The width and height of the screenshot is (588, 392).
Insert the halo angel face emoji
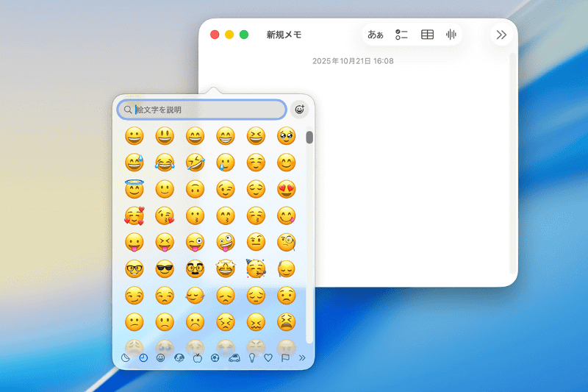[x=135, y=189]
